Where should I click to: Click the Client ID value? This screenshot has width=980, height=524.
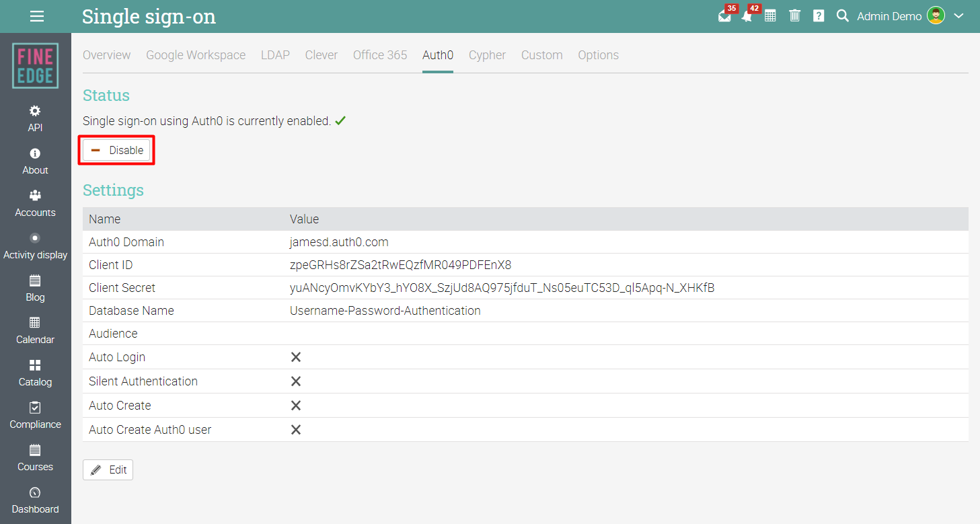point(400,265)
